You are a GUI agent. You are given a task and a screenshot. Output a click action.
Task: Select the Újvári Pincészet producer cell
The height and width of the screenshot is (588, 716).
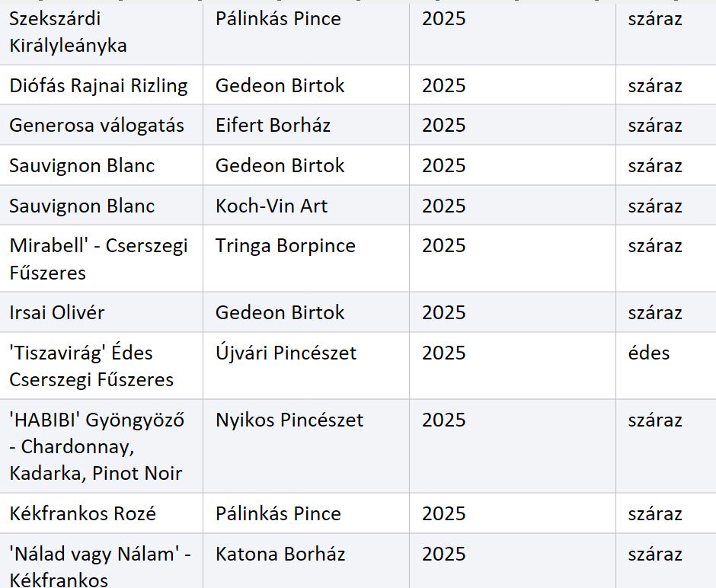(x=306, y=366)
